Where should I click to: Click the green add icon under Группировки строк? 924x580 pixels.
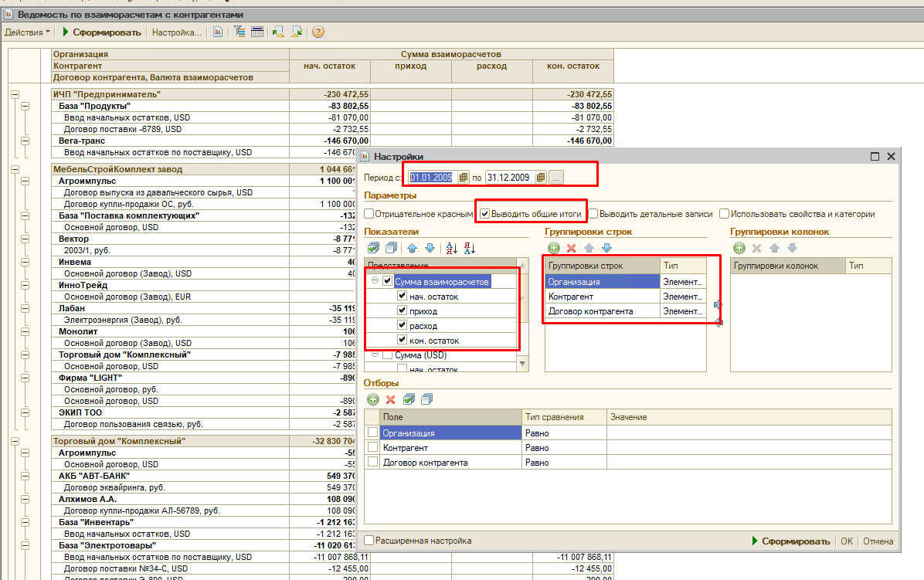coord(554,248)
